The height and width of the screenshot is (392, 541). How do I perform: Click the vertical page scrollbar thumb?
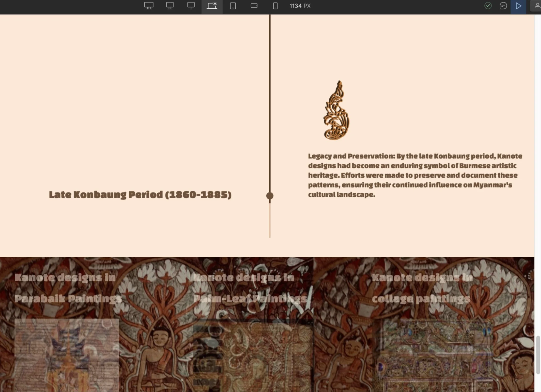(x=538, y=355)
